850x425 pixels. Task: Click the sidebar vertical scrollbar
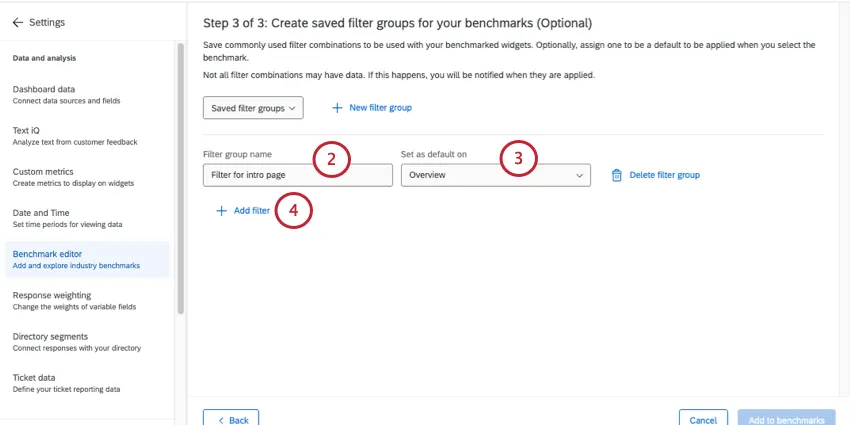pos(180,180)
